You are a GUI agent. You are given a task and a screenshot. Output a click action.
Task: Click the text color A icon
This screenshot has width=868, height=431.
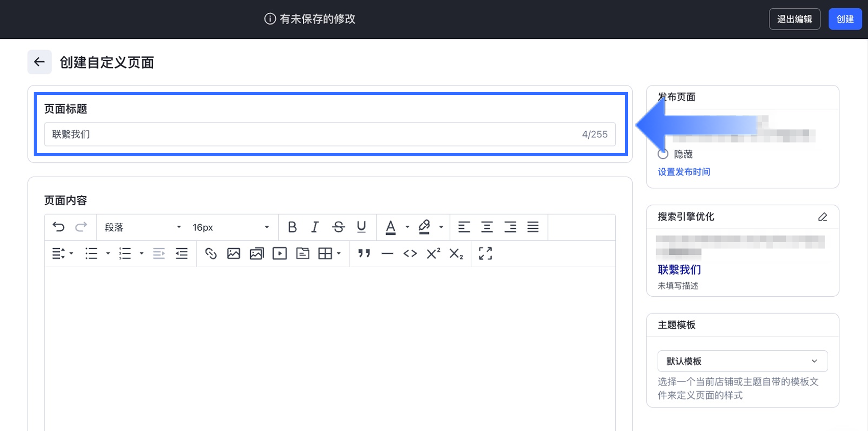391,227
